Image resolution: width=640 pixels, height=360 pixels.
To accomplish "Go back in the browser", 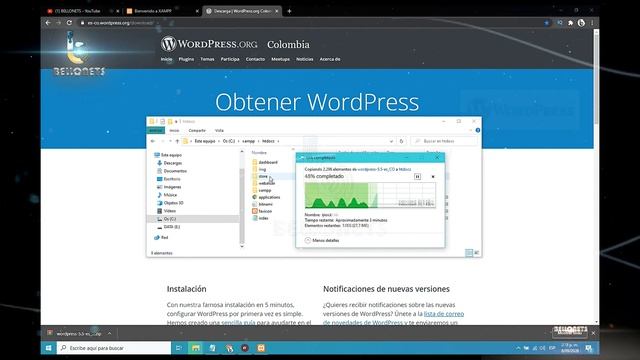I will [48, 23].
